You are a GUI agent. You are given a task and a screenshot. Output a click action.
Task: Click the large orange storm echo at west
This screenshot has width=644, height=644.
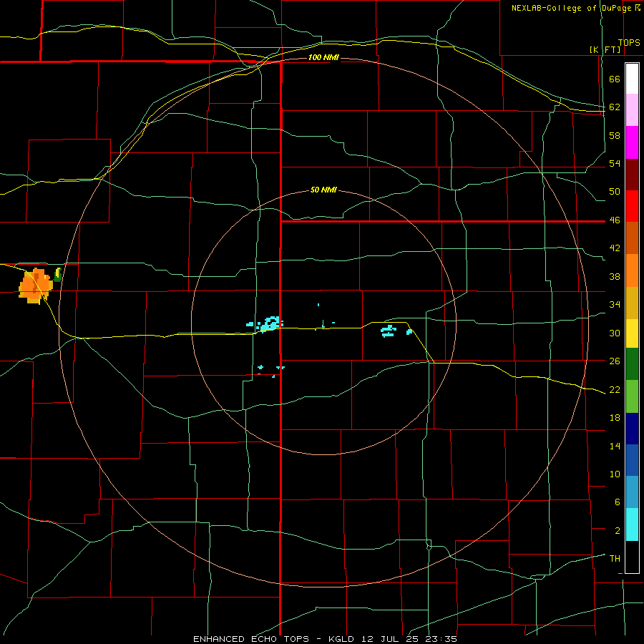click(x=35, y=286)
